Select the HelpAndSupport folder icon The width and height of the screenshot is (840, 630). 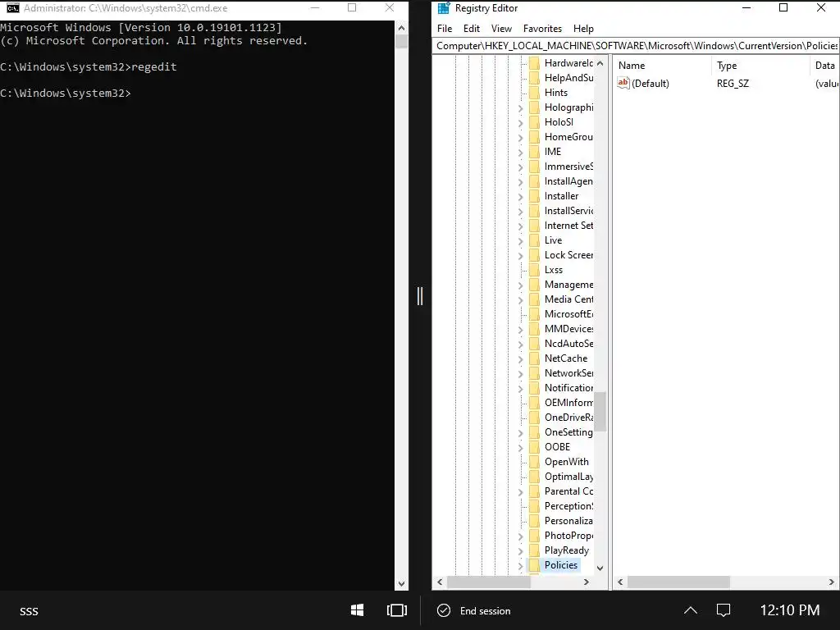[534, 78]
